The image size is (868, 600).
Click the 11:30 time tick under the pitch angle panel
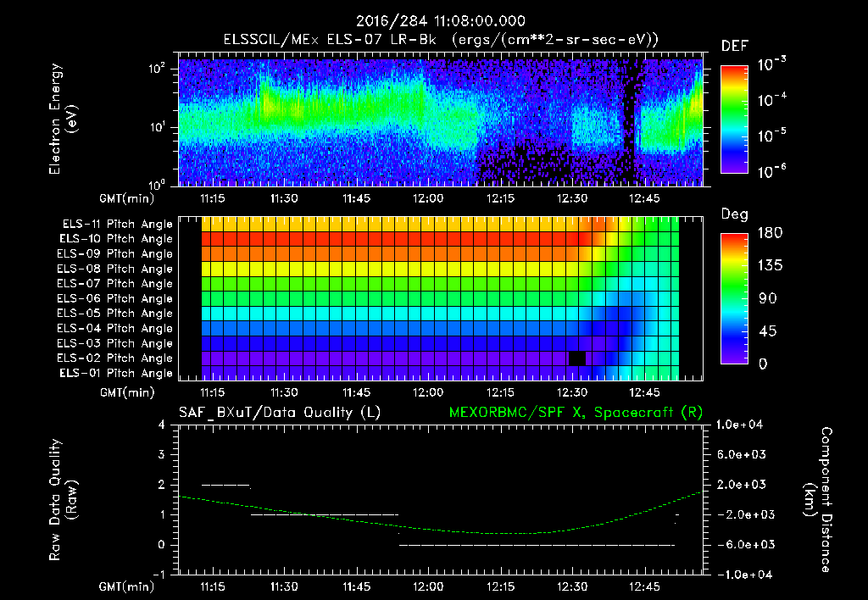click(x=284, y=392)
